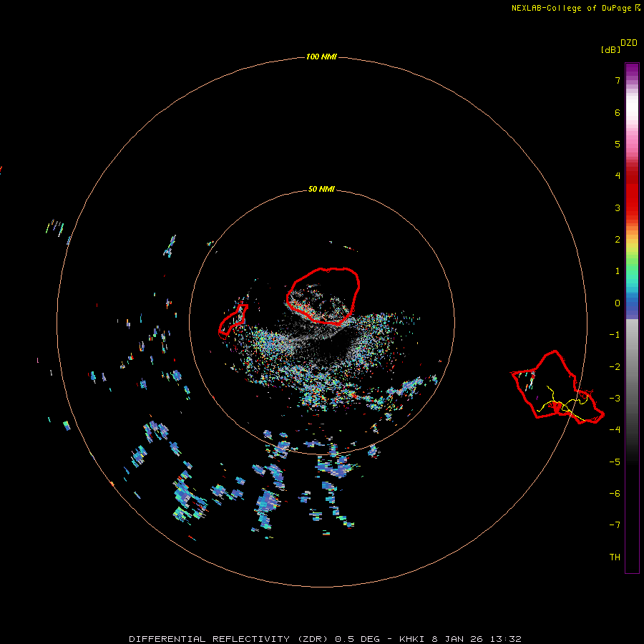Click the 100 NMI range ring label
This screenshot has height=644, width=644.
tap(321, 57)
